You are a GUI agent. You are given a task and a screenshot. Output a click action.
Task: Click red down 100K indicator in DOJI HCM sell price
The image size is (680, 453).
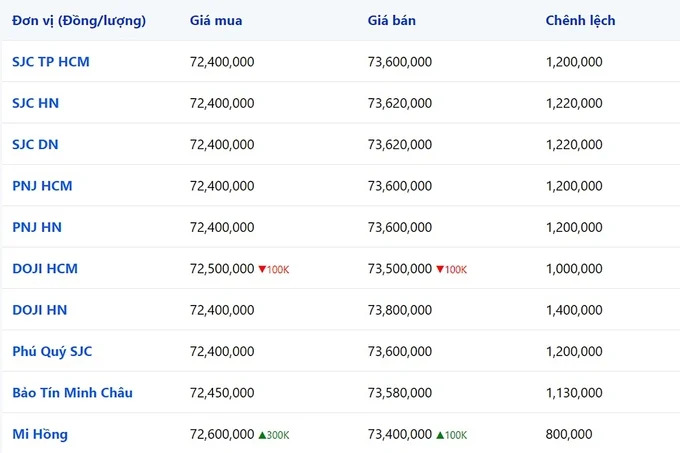pyautogui.click(x=451, y=270)
